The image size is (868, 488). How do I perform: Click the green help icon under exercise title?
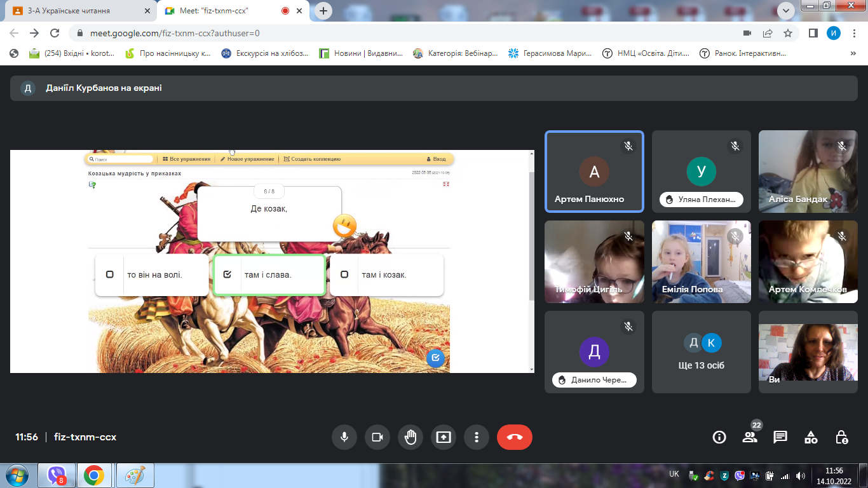[x=92, y=184]
